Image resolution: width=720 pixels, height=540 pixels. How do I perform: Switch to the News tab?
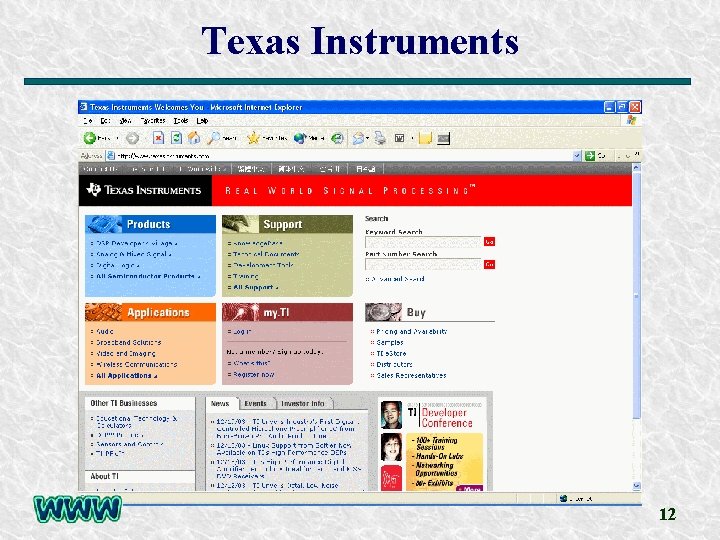tap(220, 404)
